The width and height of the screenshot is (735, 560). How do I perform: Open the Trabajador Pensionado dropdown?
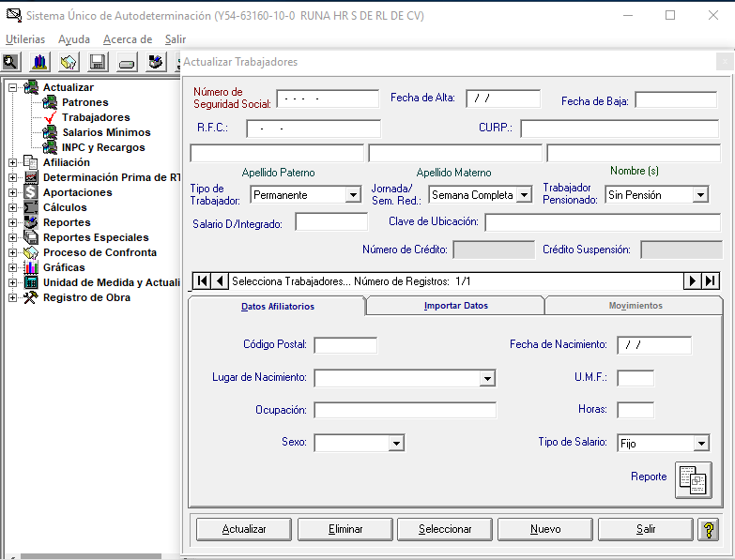(x=700, y=195)
